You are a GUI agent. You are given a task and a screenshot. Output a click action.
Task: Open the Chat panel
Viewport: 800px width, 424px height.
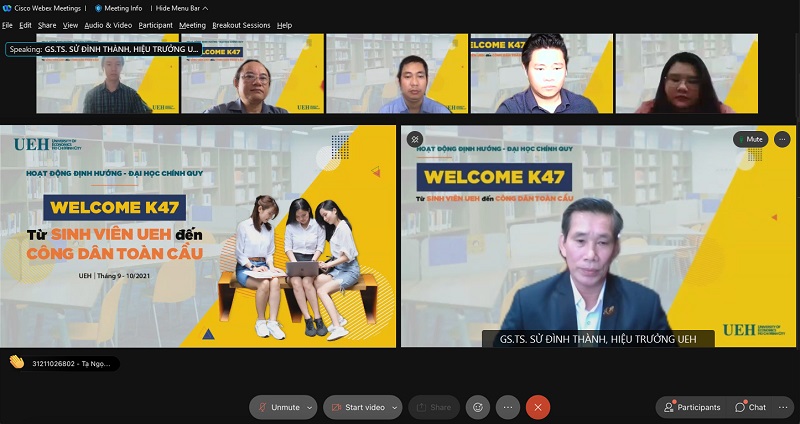click(x=751, y=407)
